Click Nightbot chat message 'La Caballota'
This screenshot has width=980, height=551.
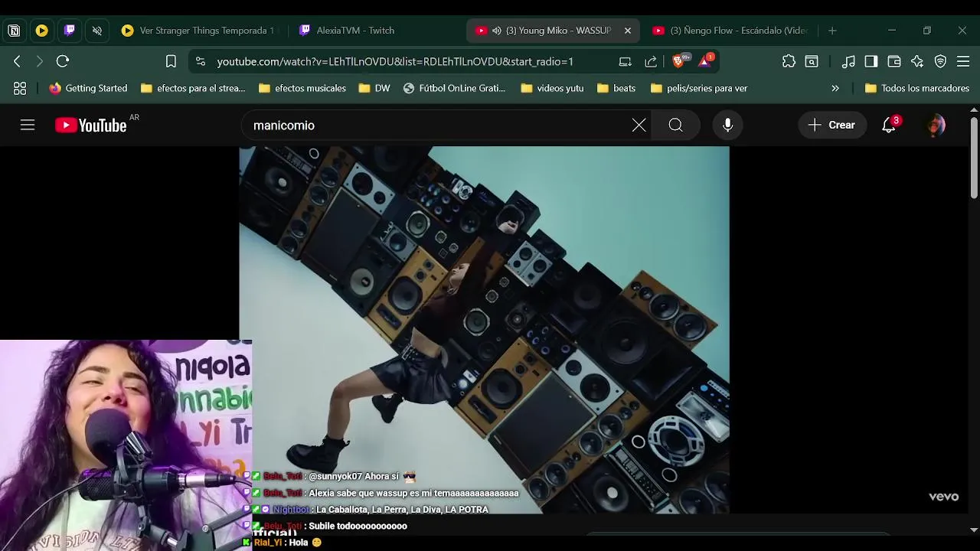click(402, 510)
